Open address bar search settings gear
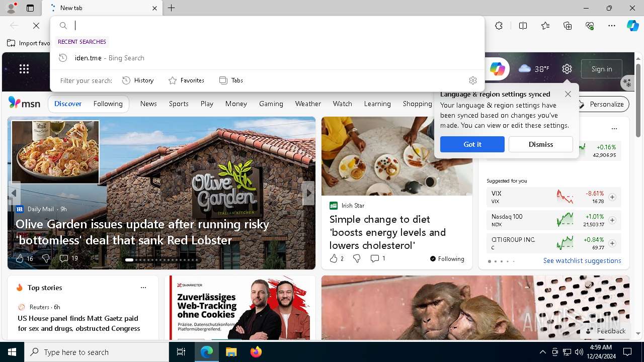This screenshot has height=362, width=644. (472, 80)
